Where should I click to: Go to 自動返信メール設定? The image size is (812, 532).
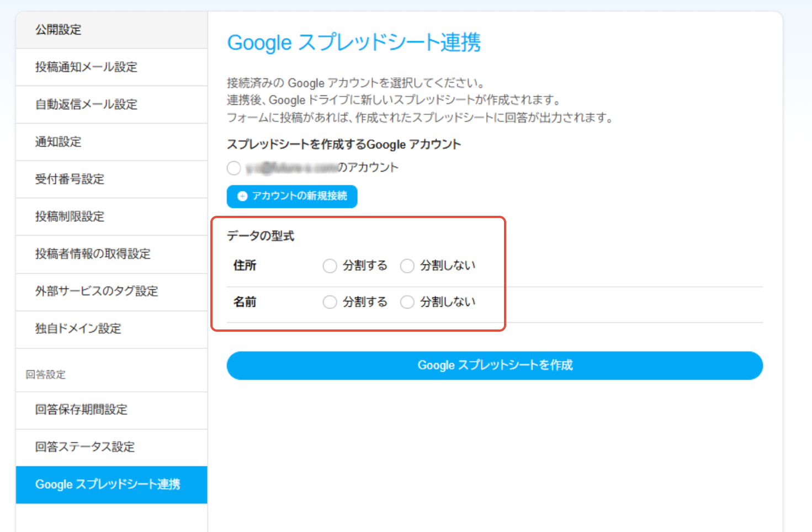click(112, 104)
